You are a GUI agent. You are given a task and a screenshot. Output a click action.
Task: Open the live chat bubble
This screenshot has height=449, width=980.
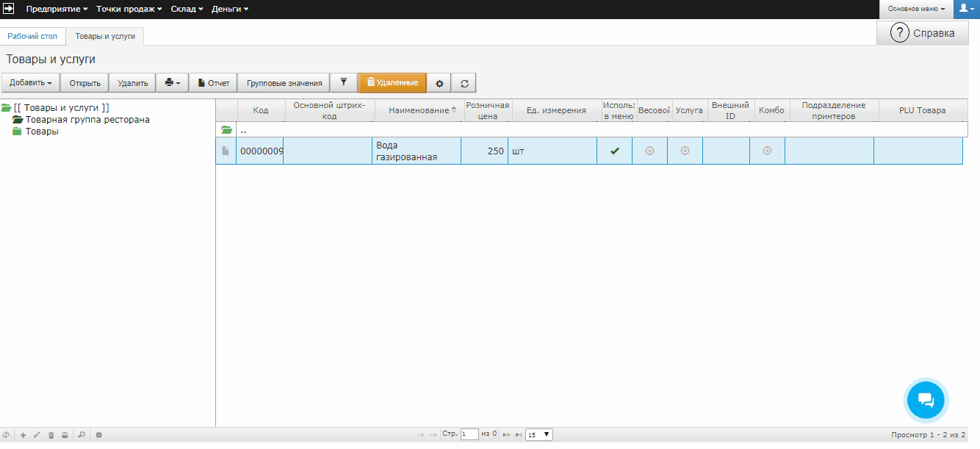click(x=926, y=400)
